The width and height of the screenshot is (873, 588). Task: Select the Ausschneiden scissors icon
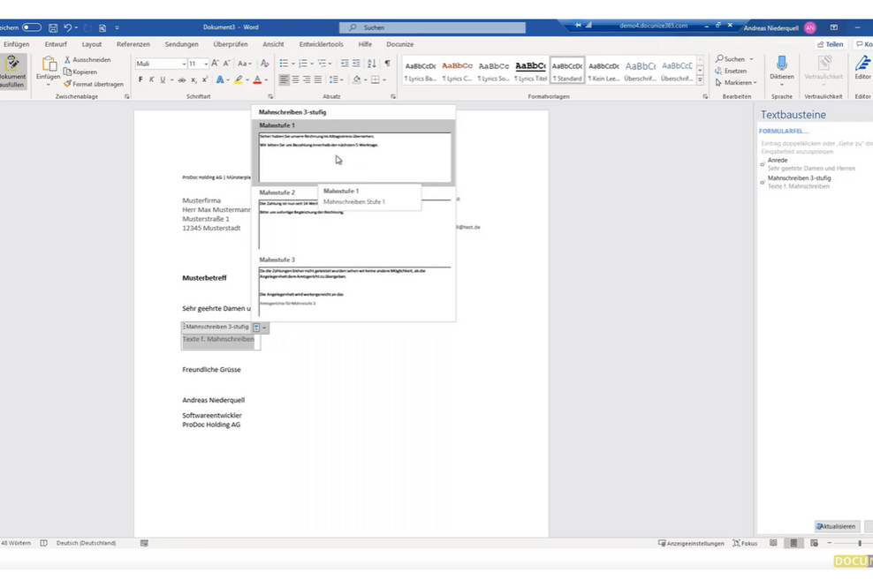tap(66, 60)
